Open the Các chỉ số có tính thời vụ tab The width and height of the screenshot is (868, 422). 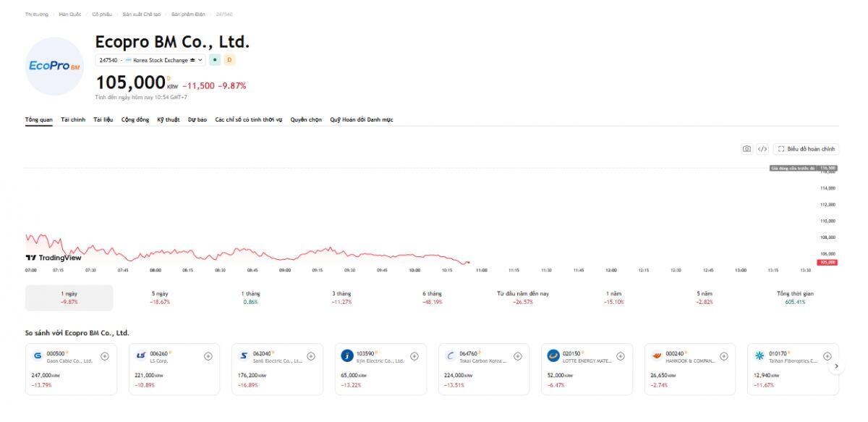(x=249, y=119)
